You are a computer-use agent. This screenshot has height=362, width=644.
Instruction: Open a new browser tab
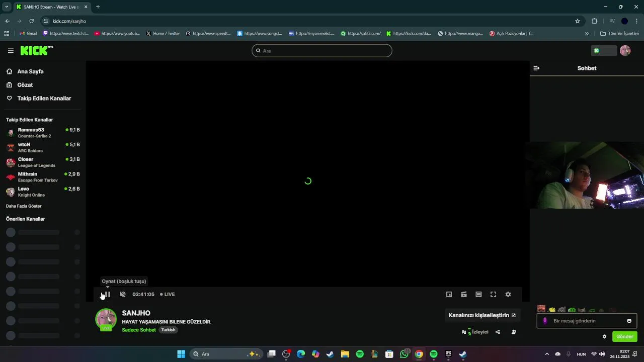coord(98,7)
